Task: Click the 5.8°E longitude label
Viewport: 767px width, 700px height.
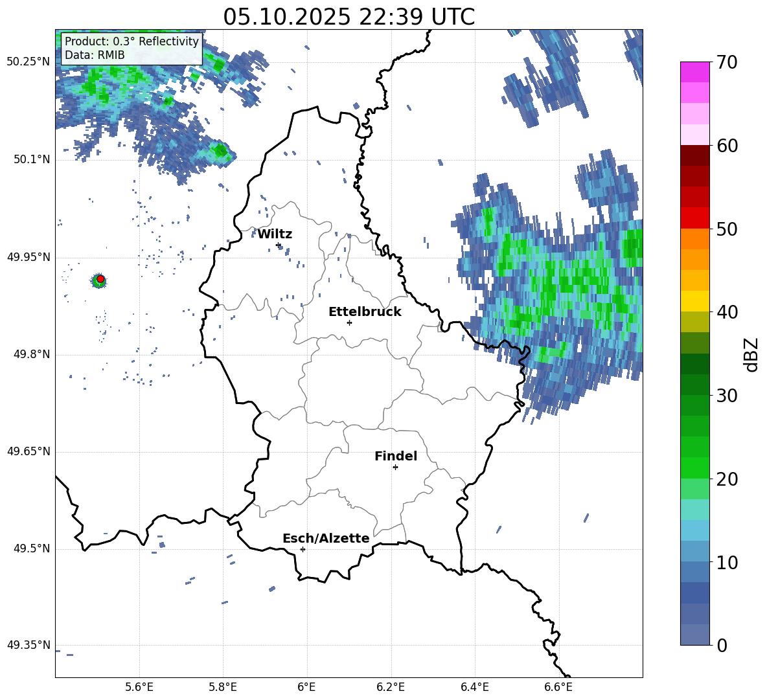Action: [223, 688]
